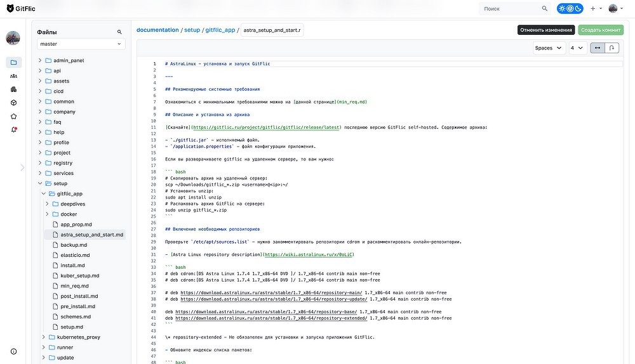Screen dimensions: 635x364
Task: Edit the file name input field
Action: coord(272,30)
